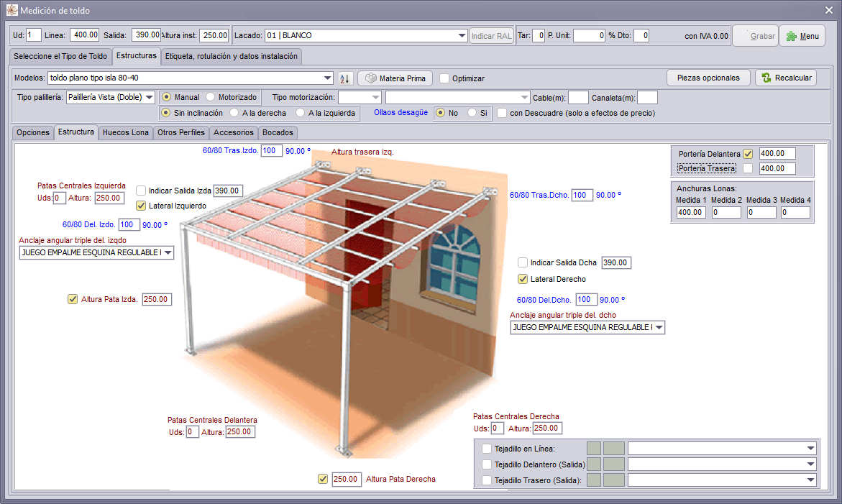
Task: Expand the Modelos dropdown list
Action: pyautogui.click(x=328, y=78)
